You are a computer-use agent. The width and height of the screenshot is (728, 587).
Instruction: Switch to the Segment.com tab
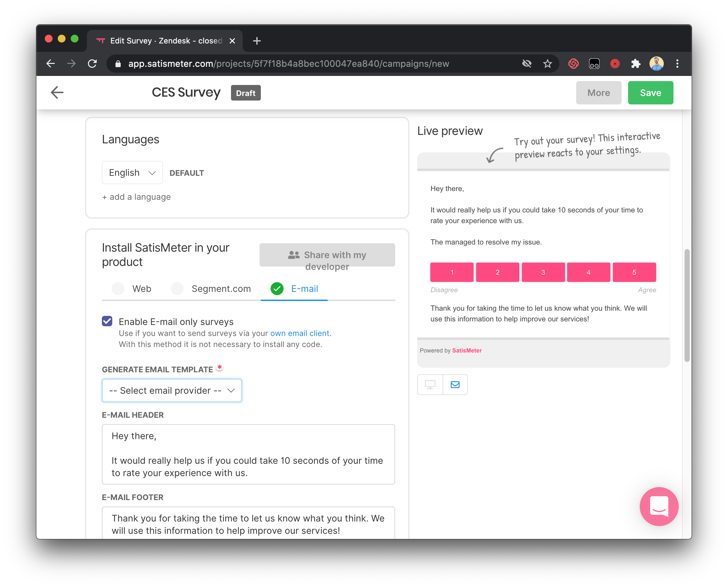211,289
